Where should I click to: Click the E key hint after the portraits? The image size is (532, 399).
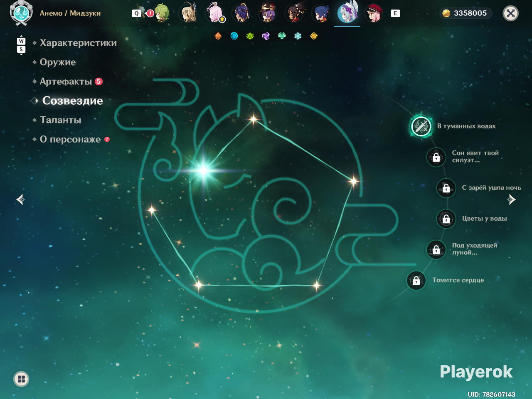click(395, 13)
